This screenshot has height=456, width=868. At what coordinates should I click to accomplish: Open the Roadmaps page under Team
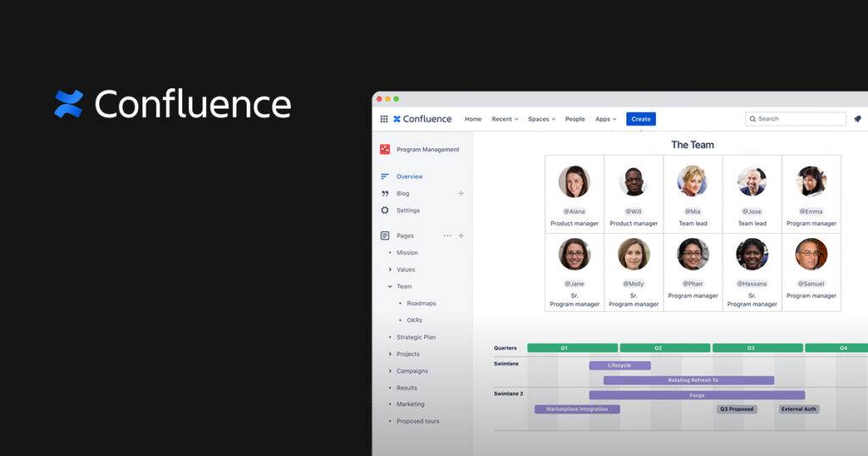pos(421,303)
